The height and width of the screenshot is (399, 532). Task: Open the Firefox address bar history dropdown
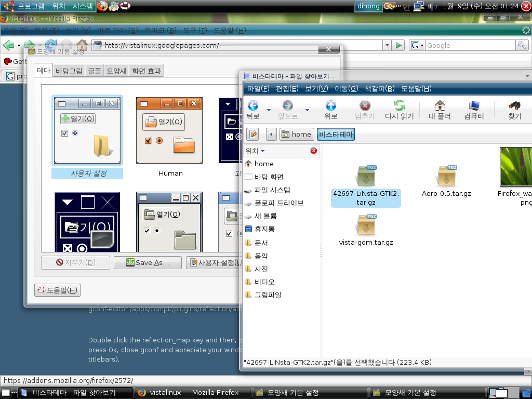[387, 45]
